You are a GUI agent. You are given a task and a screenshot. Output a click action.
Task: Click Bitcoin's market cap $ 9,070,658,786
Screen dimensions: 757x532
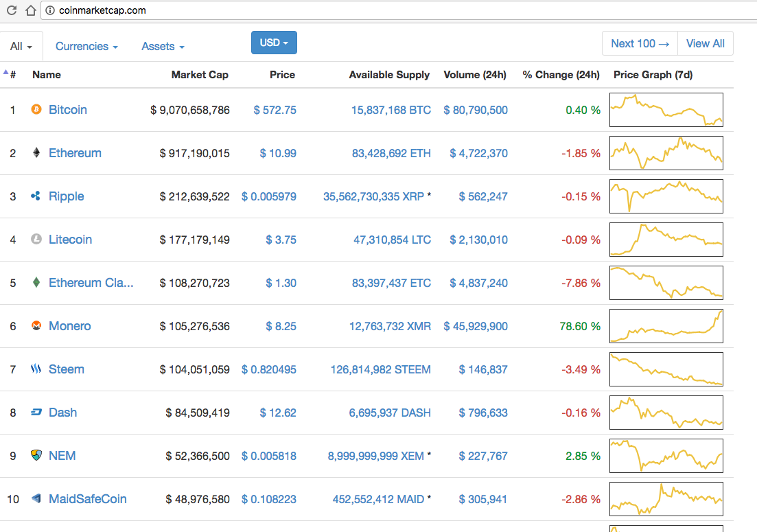point(189,110)
